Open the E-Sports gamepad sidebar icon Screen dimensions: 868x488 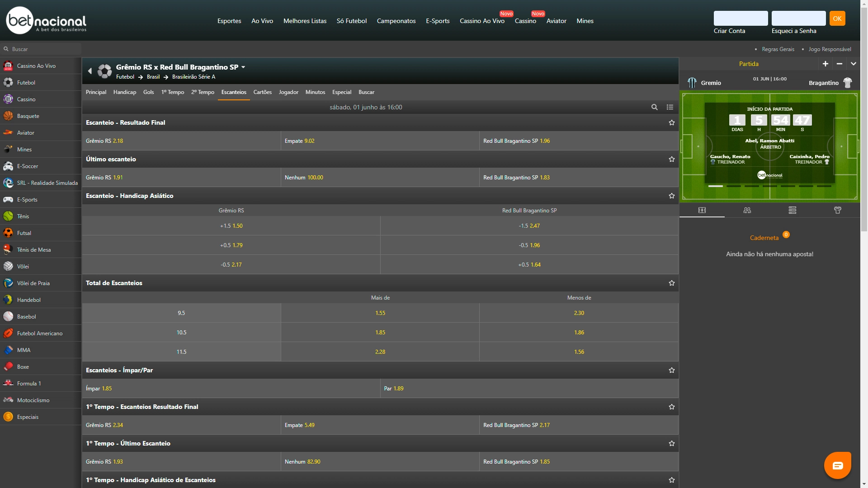coord(8,200)
